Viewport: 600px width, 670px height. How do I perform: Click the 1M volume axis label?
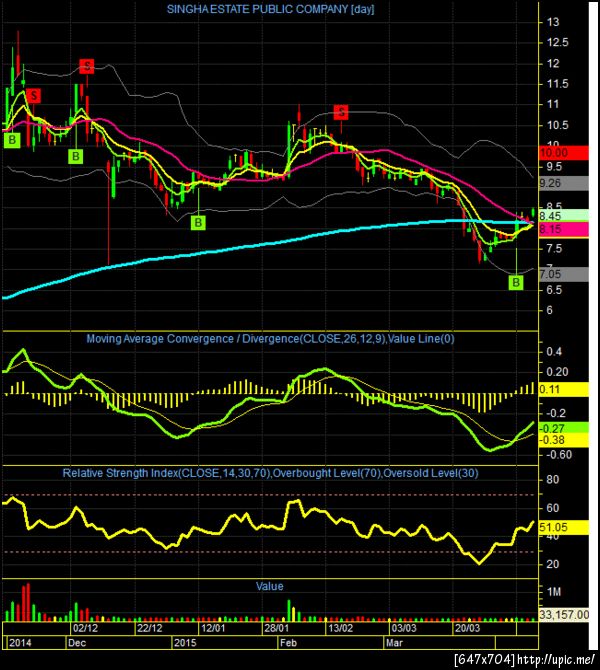[554, 592]
